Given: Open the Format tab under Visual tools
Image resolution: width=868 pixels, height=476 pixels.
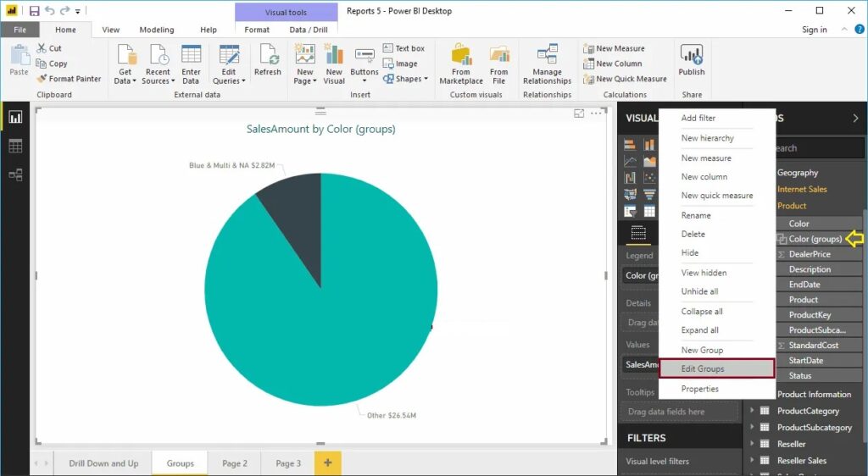Looking at the screenshot, I should tap(257, 30).
